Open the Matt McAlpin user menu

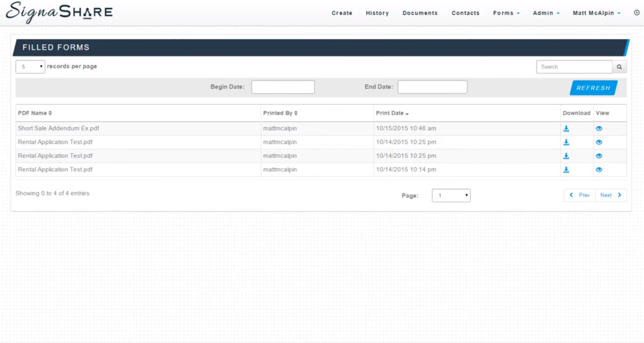coord(596,13)
